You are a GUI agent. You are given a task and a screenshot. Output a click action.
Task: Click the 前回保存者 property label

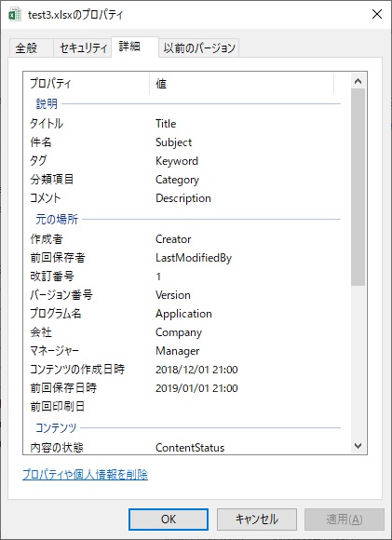[x=58, y=258]
